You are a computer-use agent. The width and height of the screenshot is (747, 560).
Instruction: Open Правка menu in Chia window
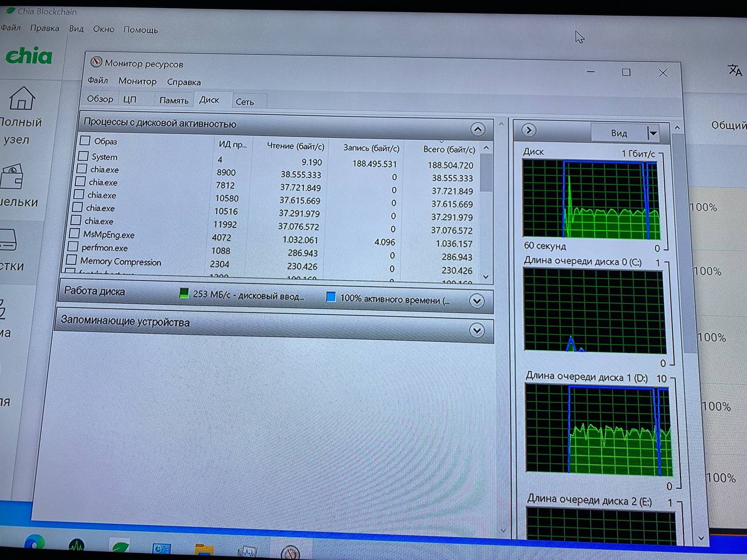[44, 28]
